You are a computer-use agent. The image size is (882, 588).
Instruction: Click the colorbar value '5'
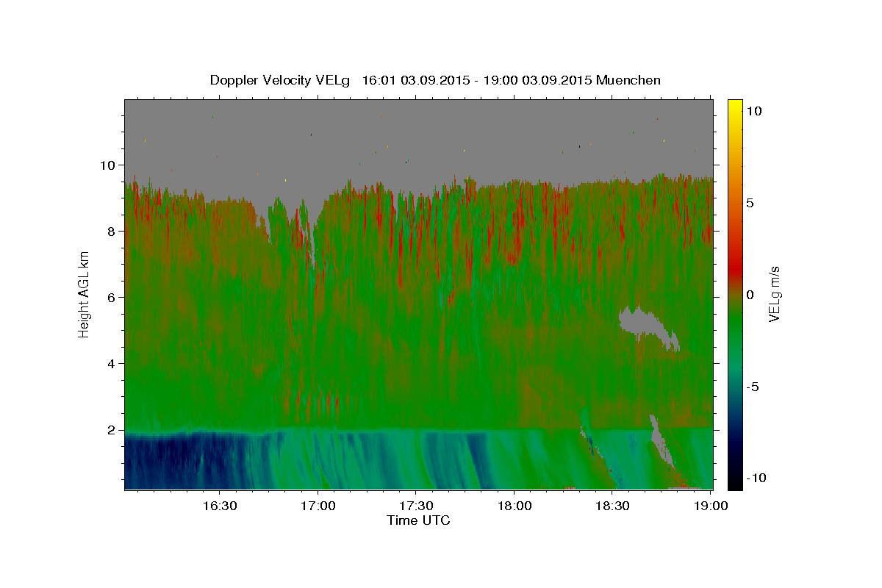(750, 203)
